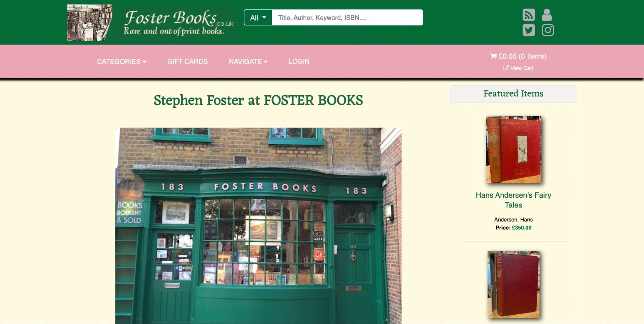
Task: Click the user account icon
Action: pyautogui.click(x=547, y=15)
